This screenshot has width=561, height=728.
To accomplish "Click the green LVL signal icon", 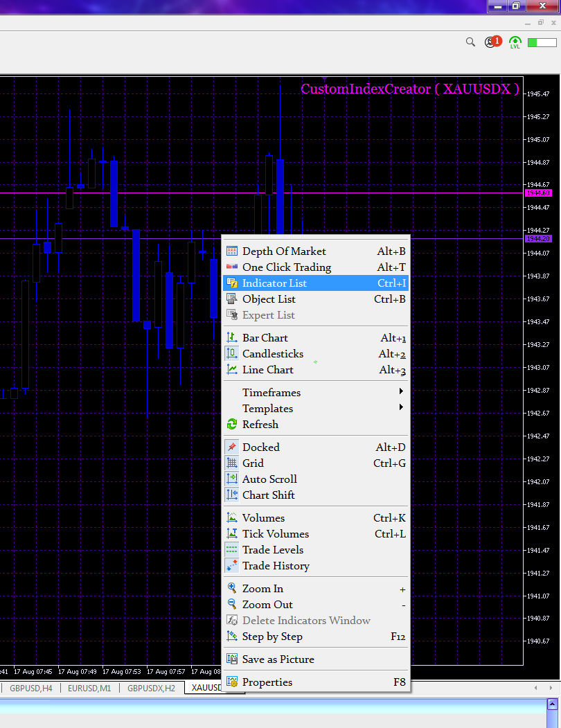I will click(x=515, y=42).
